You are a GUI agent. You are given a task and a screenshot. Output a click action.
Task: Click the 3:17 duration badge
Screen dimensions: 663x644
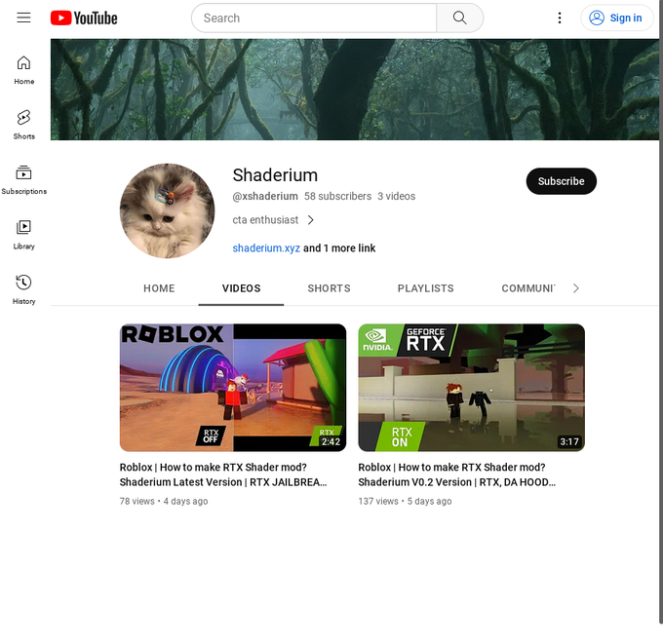[x=569, y=441]
